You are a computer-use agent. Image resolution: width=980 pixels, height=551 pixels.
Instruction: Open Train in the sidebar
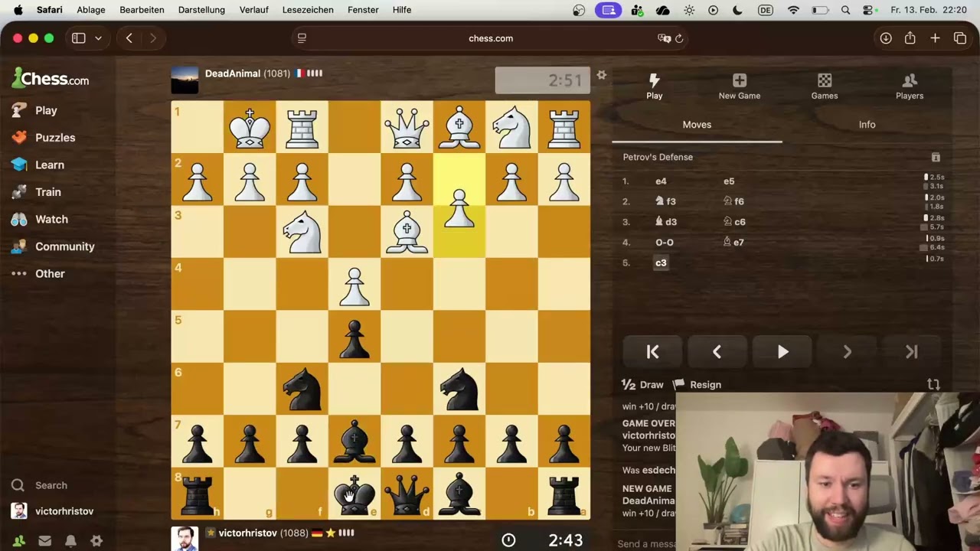[37, 192]
